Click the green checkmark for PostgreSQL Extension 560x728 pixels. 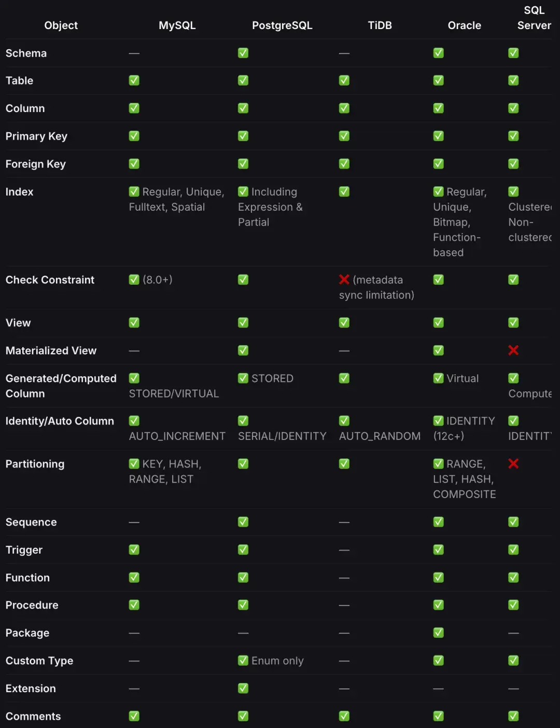point(243,688)
